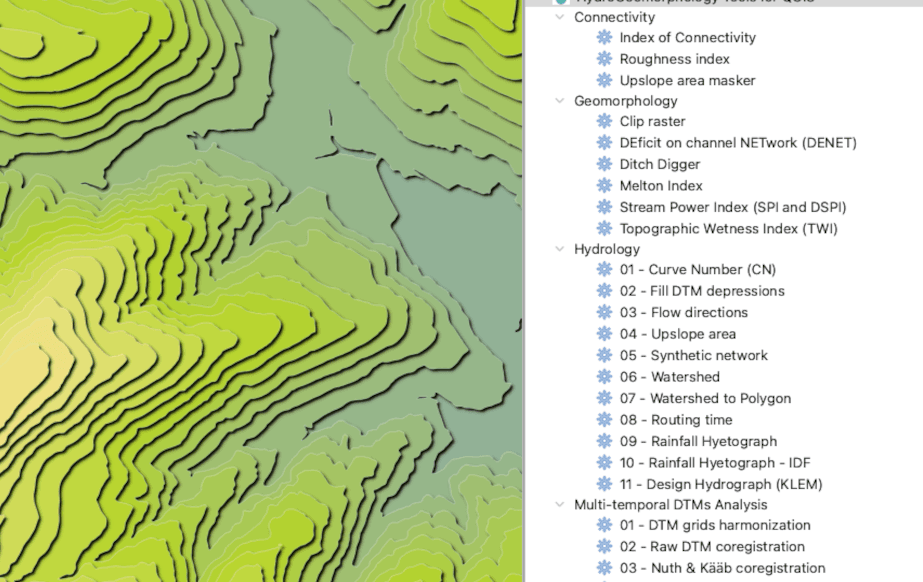Select 01 - Curve Number (CN)
Image resolution: width=923 pixels, height=582 pixels.
698,270
